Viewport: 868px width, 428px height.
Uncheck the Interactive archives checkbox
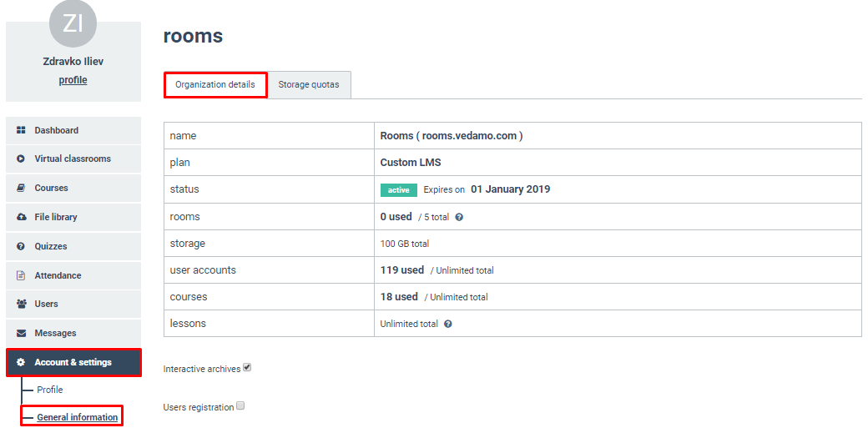247,367
